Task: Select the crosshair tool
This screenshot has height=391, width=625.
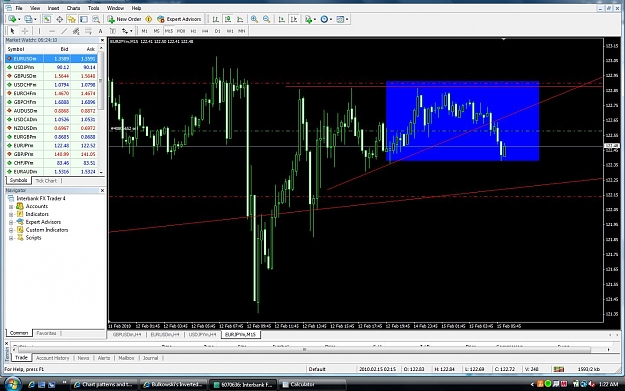Action: point(25,31)
